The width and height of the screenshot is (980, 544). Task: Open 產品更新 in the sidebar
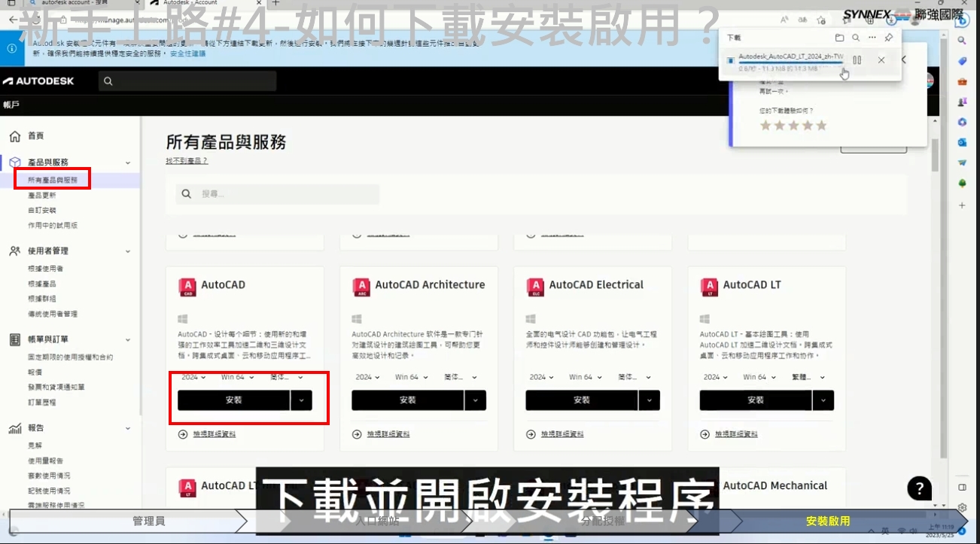point(42,196)
